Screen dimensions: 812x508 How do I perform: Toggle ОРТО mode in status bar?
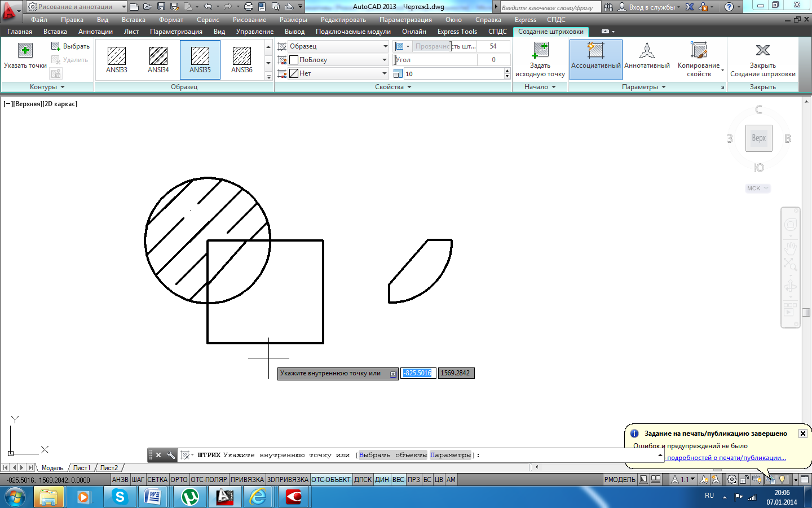click(179, 480)
